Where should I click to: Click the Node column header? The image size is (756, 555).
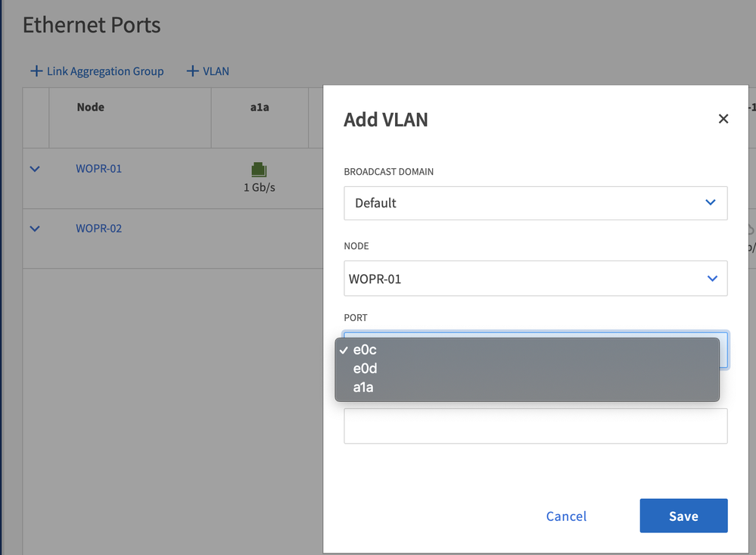point(91,108)
